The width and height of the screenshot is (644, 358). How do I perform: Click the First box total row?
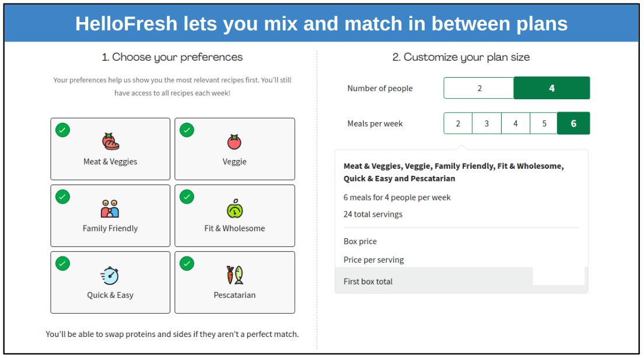(x=369, y=281)
